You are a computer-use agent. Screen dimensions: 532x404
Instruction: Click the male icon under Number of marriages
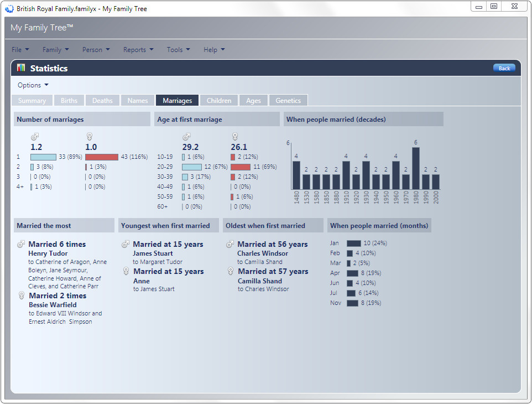tap(35, 137)
